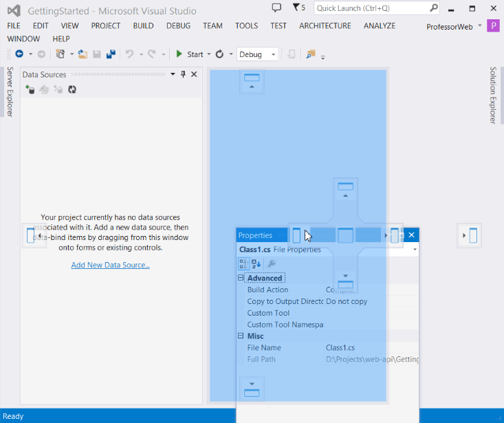Open the TOOLS menu

coord(247,25)
